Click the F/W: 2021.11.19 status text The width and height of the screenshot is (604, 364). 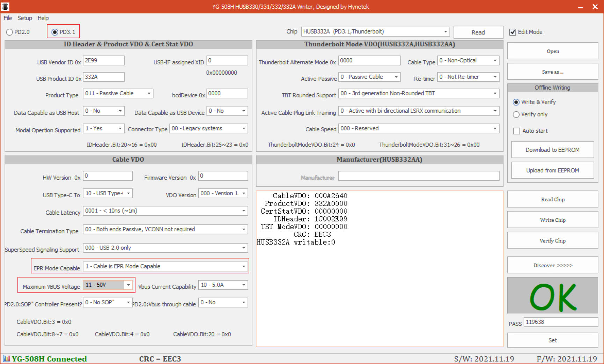[x=567, y=359]
